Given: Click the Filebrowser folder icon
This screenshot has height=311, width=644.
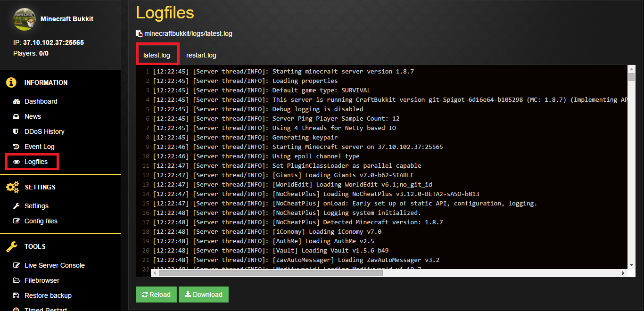Looking at the screenshot, I should point(17,280).
